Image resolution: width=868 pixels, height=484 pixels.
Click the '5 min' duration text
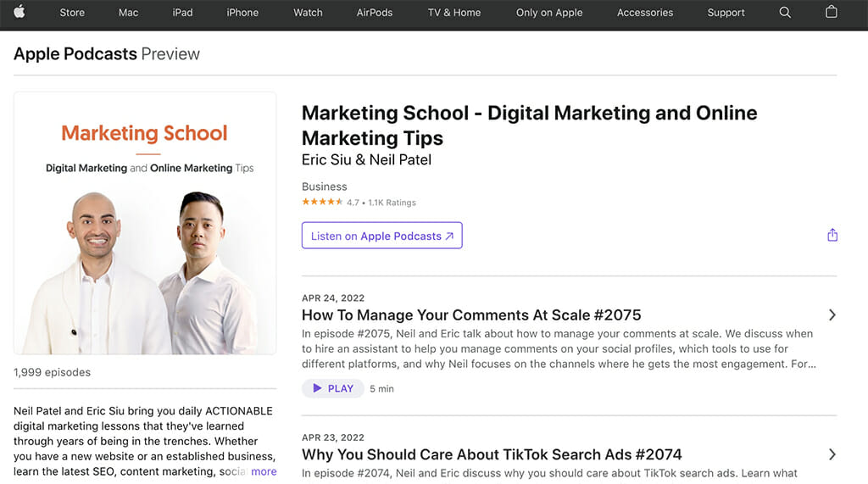point(382,389)
